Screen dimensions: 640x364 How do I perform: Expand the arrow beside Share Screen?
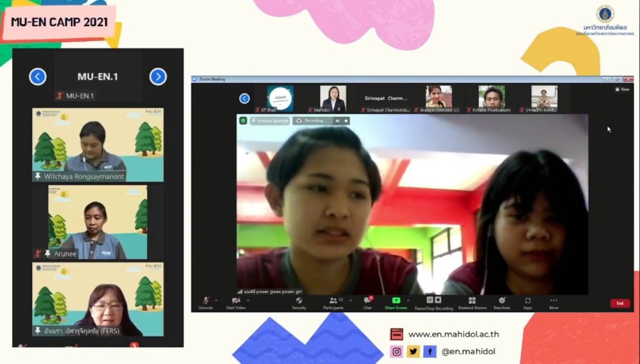(408, 299)
